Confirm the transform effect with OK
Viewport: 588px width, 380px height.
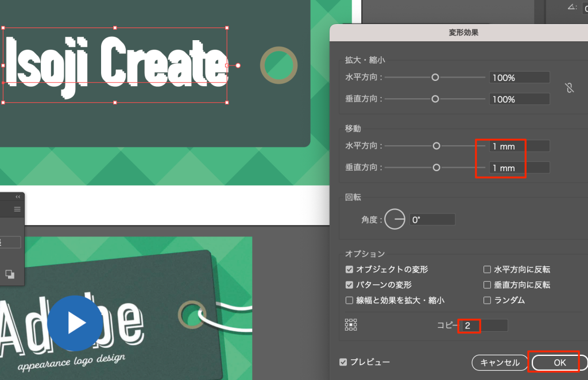[559, 362]
